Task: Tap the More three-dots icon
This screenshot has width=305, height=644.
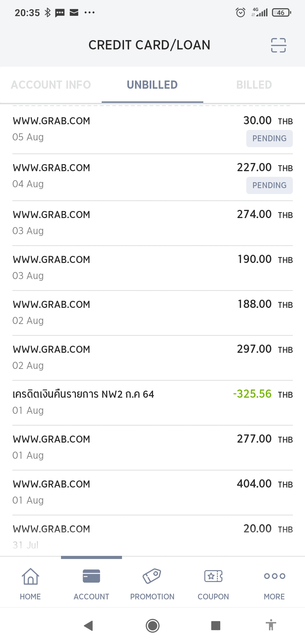Action: [x=274, y=576]
